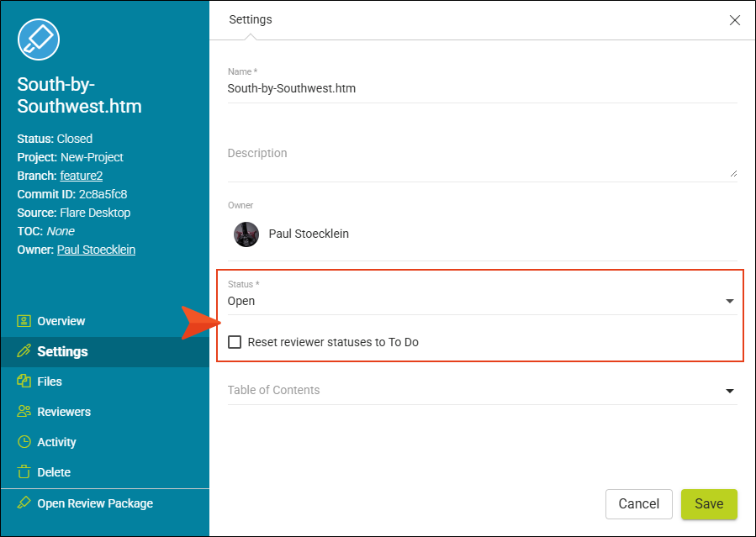Viewport: 756px width, 537px height.
Task: Click the Files documents icon
Action: point(24,381)
